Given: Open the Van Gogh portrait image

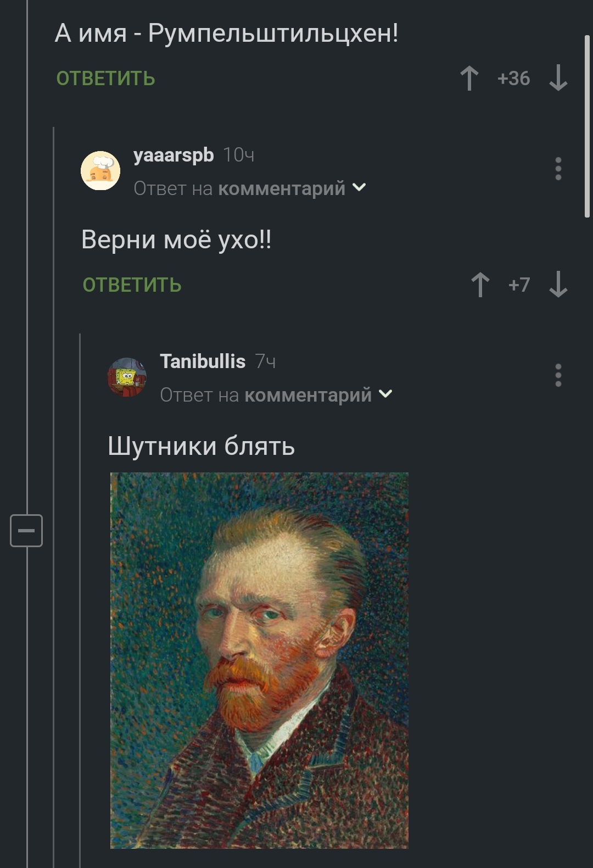Looking at the screenshot, I should coord(259,660).
